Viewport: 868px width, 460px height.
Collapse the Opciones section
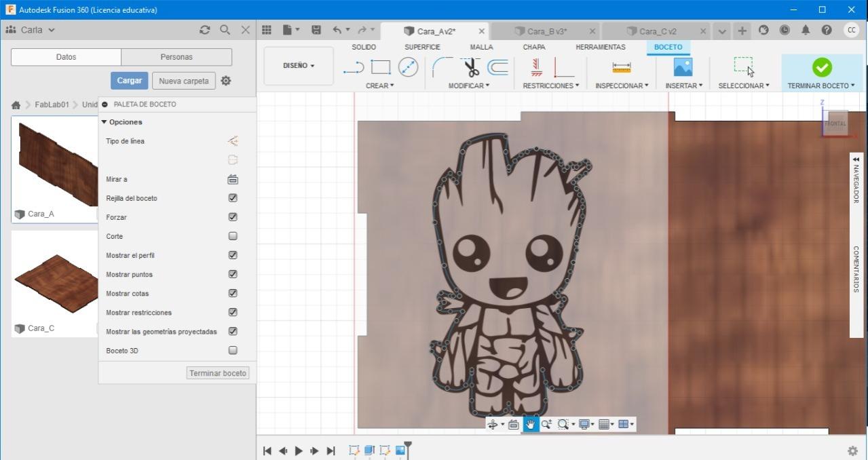[105, 122]
